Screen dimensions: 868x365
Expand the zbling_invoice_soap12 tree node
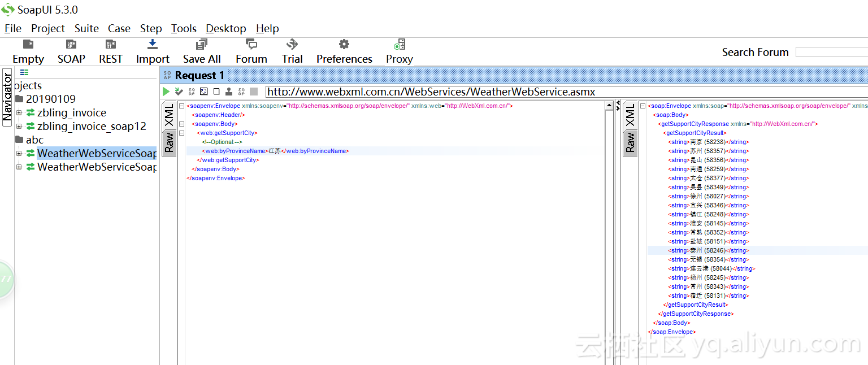(19, 127)
